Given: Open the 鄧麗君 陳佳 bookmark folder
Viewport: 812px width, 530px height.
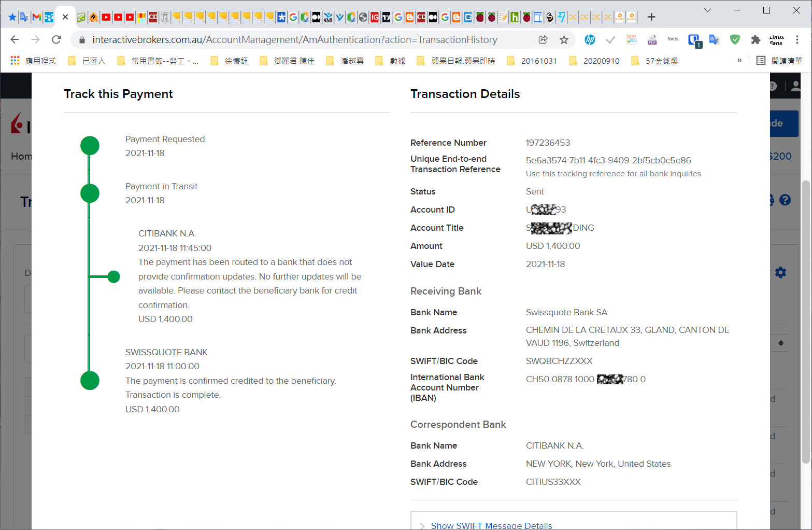Looking at the screenshot, I should [x=287, y=61].
